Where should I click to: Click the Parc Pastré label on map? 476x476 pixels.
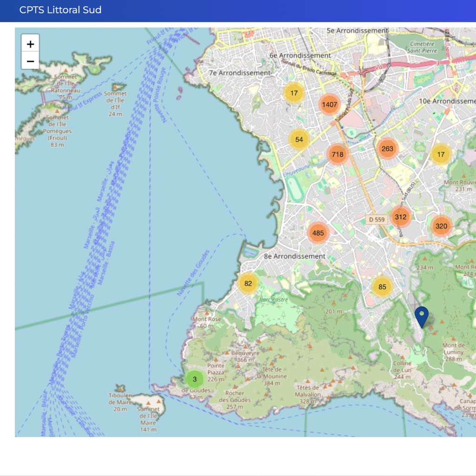[274, 300]
